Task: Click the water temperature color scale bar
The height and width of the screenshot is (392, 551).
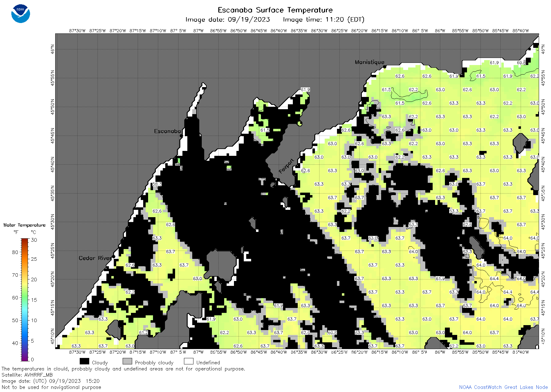Action: click(x=25, y=300)
